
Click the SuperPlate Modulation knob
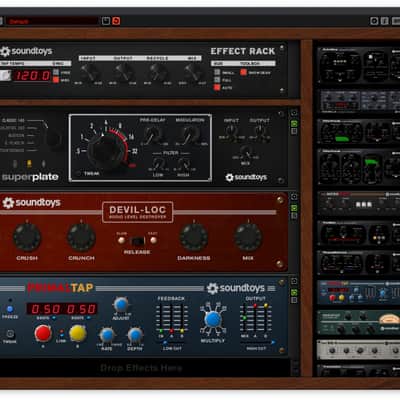coord(190,134)
